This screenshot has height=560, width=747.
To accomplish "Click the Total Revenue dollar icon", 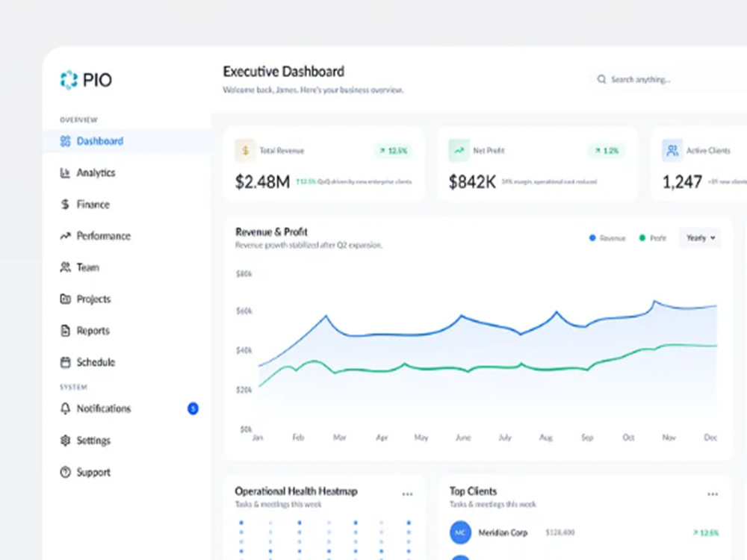I will pyautogui.click(x=245, y=151).
